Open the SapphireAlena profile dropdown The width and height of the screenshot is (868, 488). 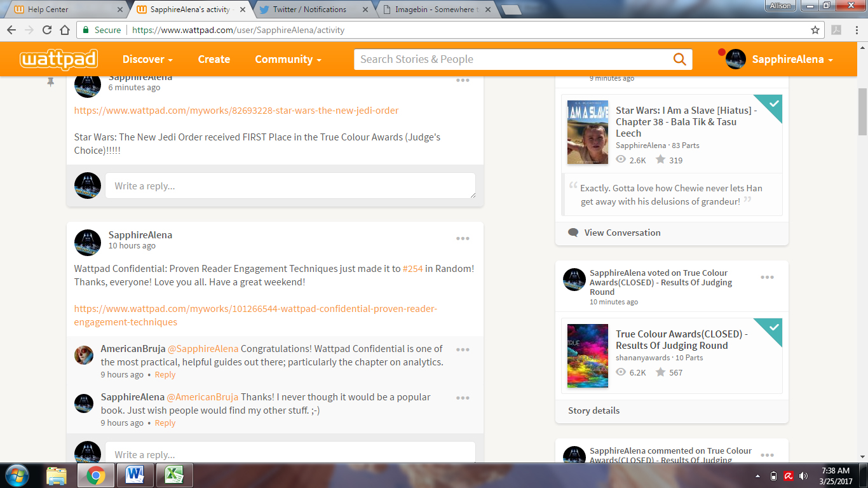coord(792,59)
